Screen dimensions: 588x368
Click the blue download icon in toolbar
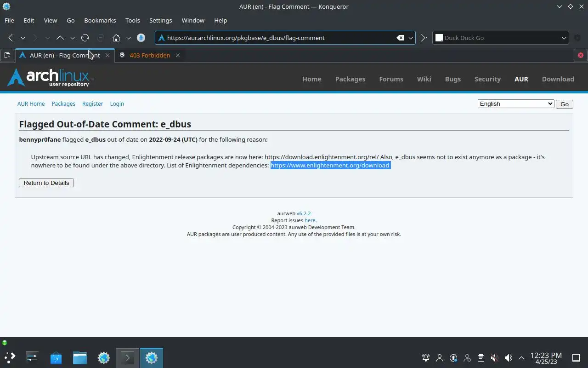click(141, 38)
